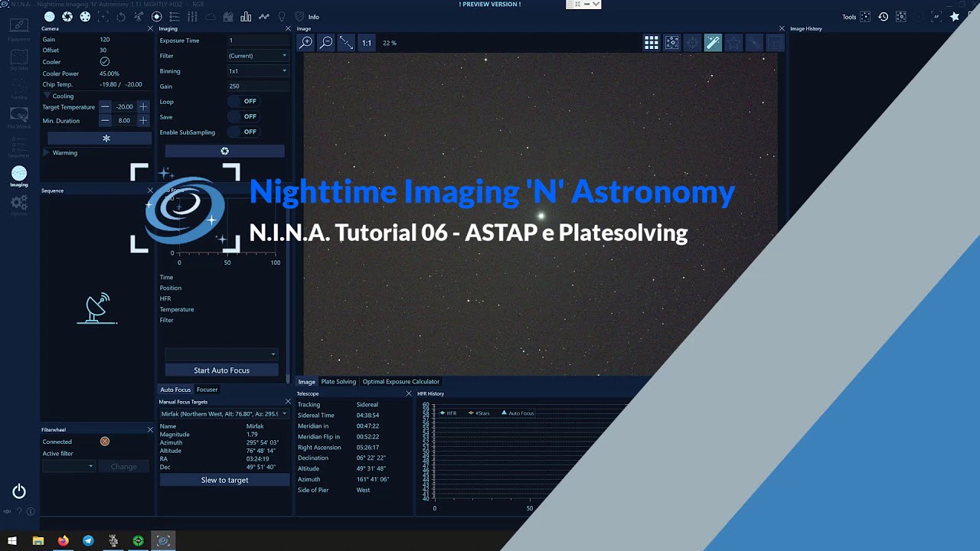Toggle the filter wheel panel icon
This screenshot has width=980, height=551.
(85, 16)
